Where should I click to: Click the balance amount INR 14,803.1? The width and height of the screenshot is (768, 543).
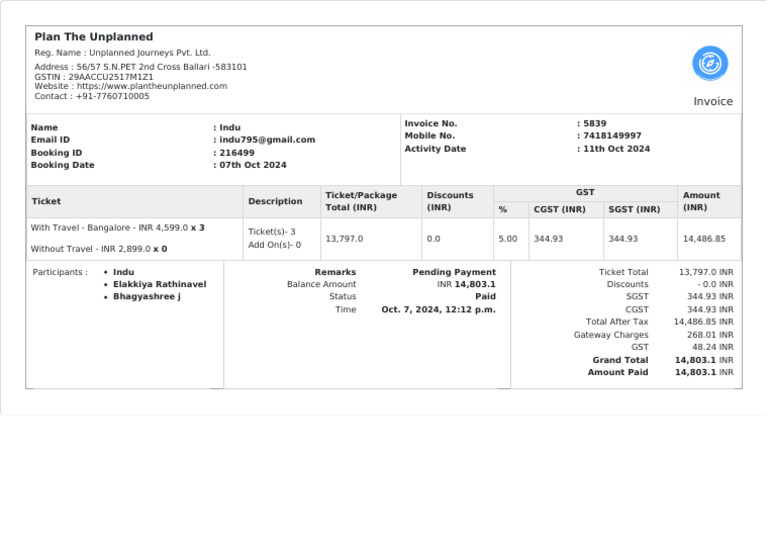pyautogui.click(x=466, y=284)
